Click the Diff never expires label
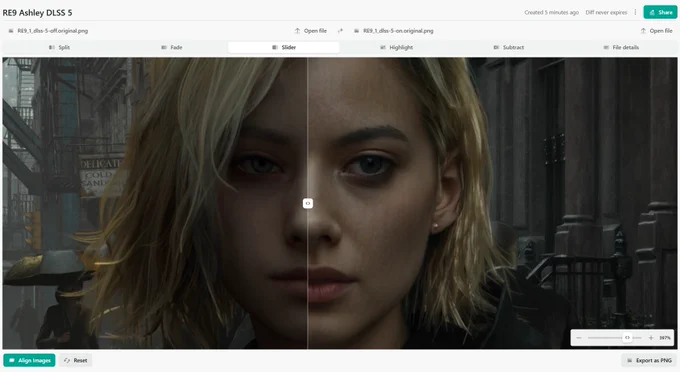680x372 pixels. coord(606,13)
